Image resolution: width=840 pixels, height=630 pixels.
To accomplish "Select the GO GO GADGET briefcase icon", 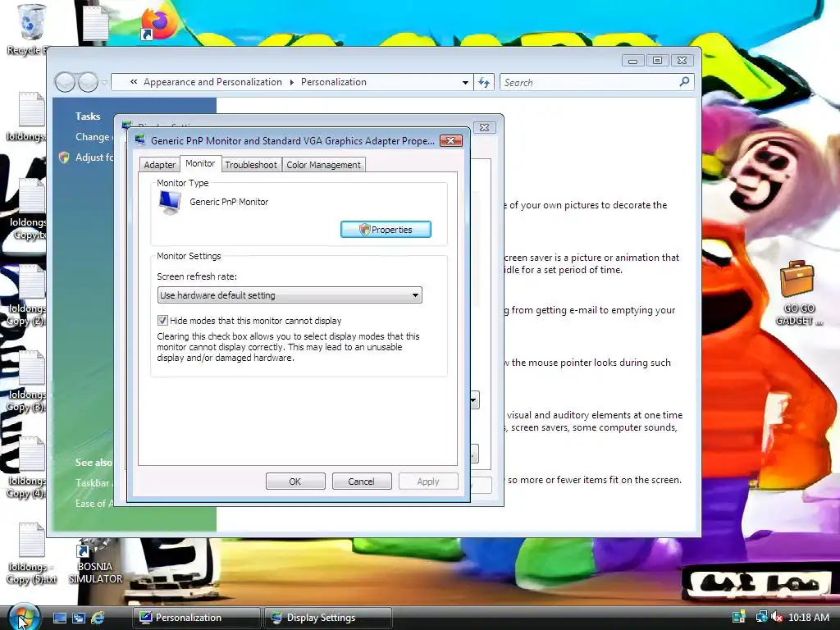I will (798, 293).
